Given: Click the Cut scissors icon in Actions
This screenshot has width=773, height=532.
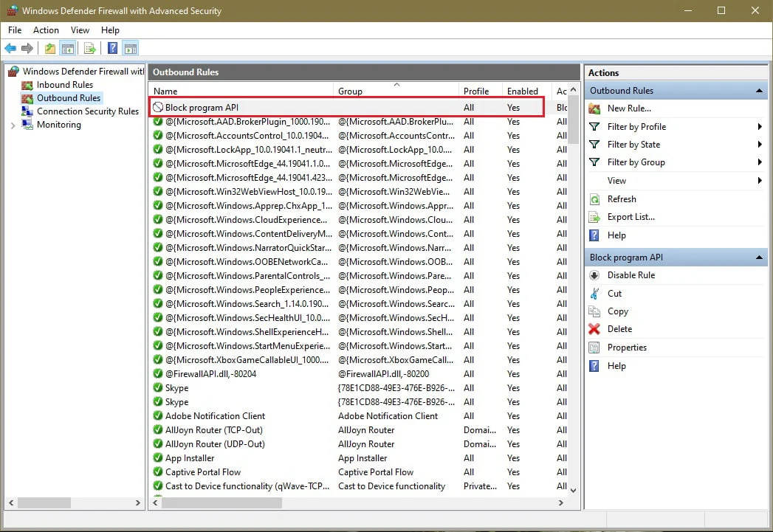Looking at the screenshot, I should coord(594,294).
